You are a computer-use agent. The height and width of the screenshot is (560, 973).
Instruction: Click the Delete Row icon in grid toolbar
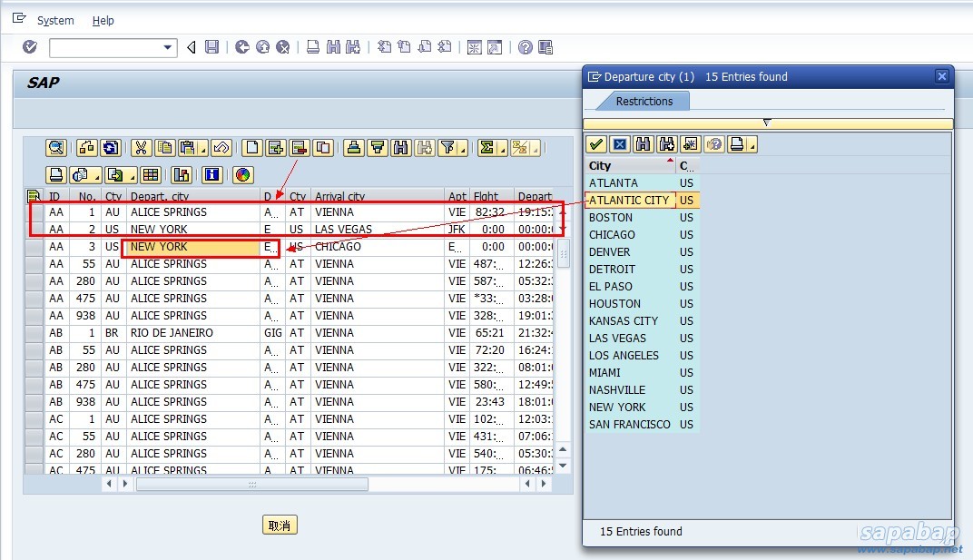coord(299,148)
